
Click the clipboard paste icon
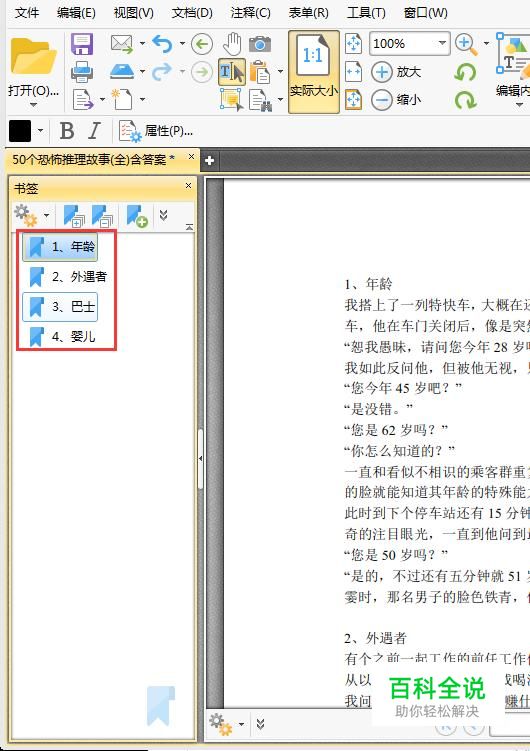tap(260, 72)
